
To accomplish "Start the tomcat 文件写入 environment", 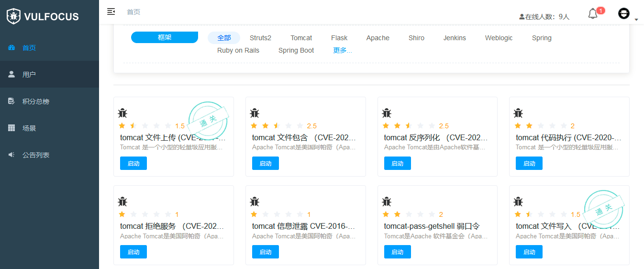I will click(529, 252).
